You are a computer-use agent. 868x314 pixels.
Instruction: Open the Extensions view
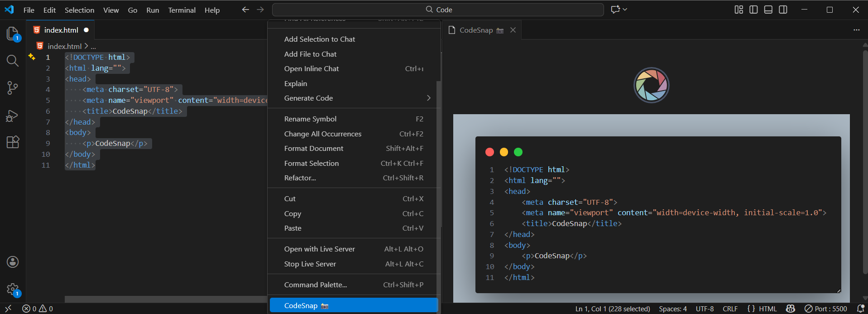coord(13,142)
